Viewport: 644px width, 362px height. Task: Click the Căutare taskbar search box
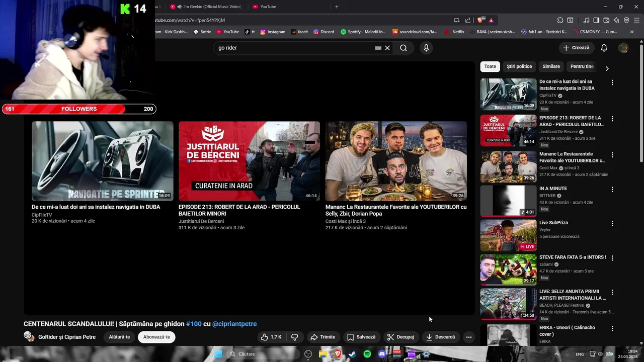pos(263,354)
